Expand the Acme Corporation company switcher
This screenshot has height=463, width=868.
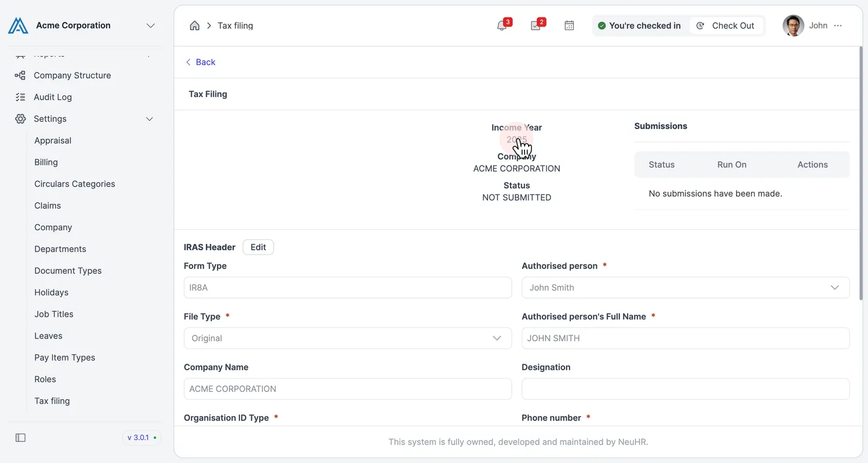pyautogui.click(x=151, y=25)
